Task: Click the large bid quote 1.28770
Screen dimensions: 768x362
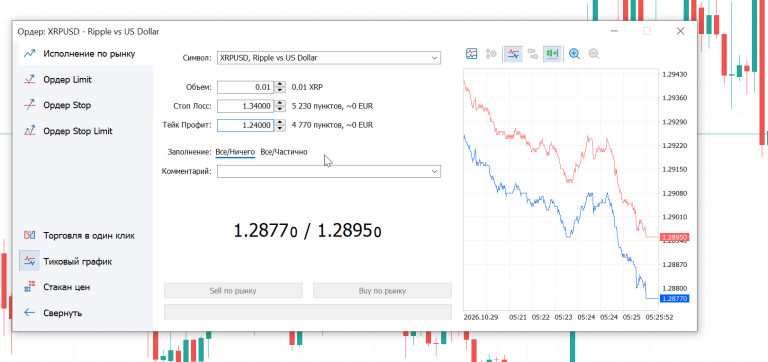Action: (x=265, y=230)
